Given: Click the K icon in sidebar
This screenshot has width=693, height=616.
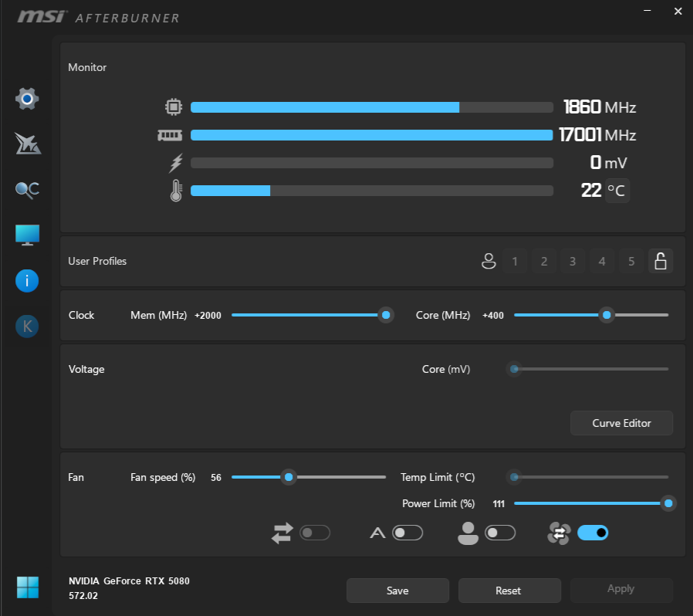Looking at the screenshot, I should click(27, 327).
